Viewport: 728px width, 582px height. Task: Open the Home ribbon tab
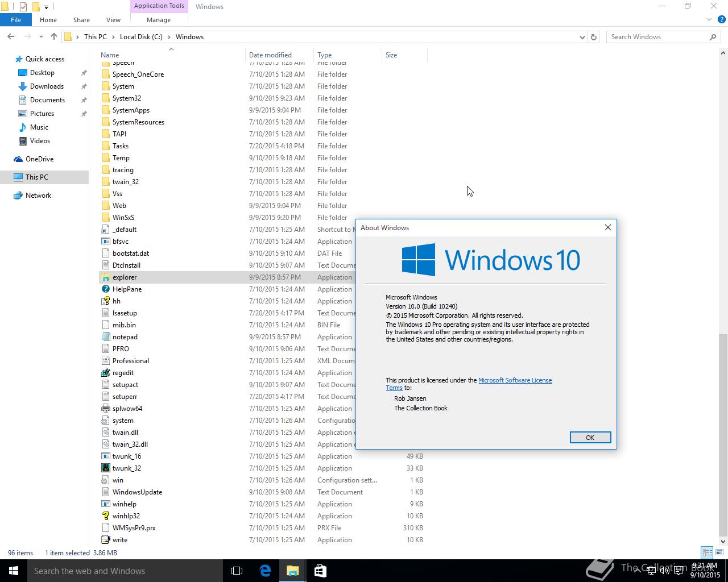(48, 19)
